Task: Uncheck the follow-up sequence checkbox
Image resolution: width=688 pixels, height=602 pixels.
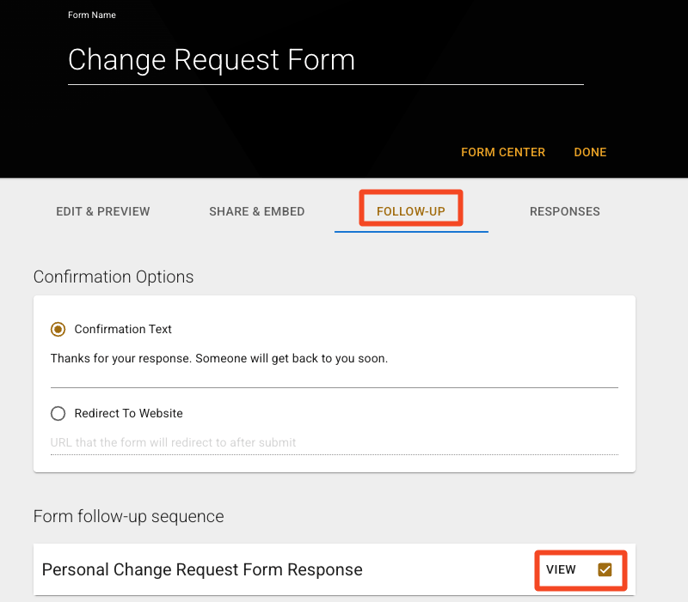Action: pos(605,570)
